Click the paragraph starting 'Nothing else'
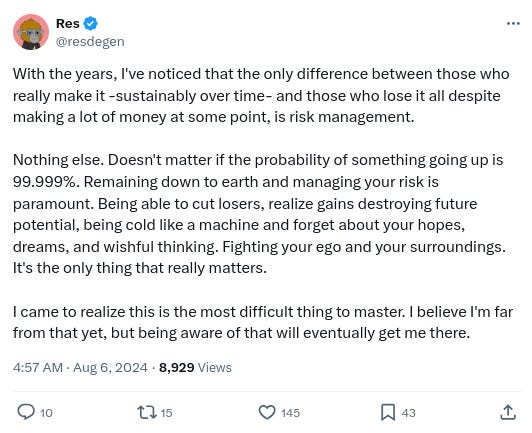The image size is (532, 433). [260, 214]
